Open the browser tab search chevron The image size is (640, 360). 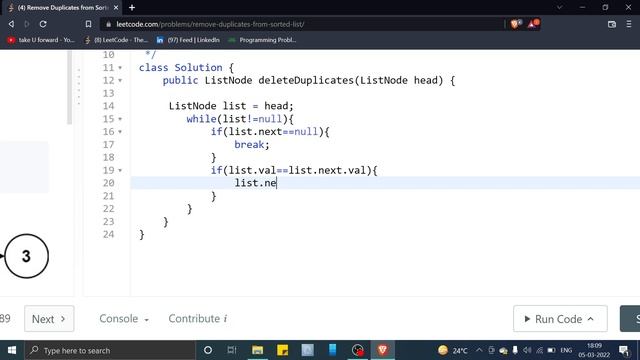click(560, 7)
